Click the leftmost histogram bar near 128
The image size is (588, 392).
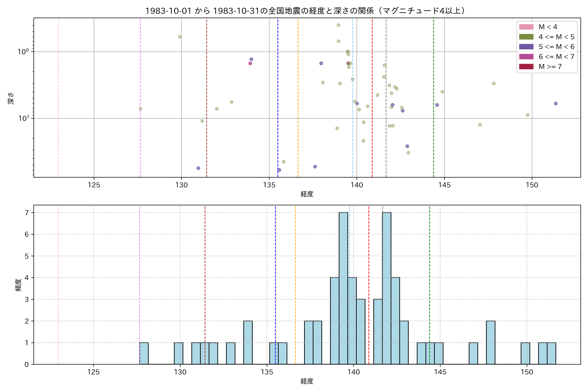(144, 353)
